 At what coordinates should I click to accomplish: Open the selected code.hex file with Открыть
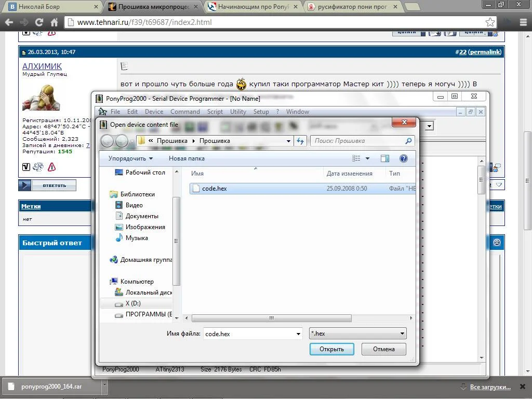pyautogui.click(x=331, y=349)
